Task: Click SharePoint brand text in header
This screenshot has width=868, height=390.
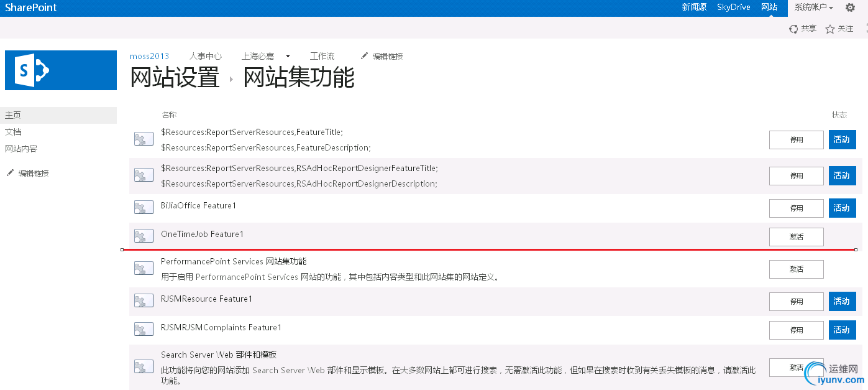Action: click(x=31, y=7)
